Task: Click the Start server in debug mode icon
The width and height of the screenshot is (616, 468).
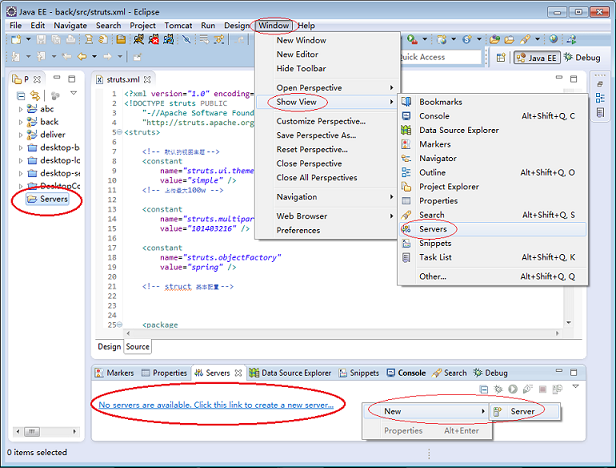Action: pos(498,389)
